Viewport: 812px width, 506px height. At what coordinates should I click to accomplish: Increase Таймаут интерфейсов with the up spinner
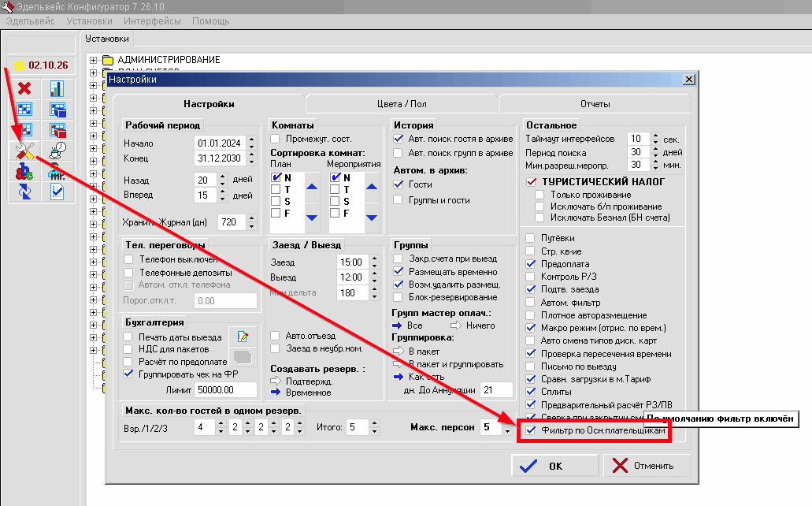point(655,136)
